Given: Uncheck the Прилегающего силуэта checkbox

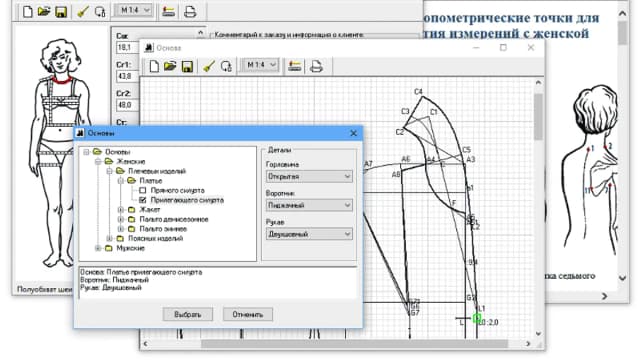Looking at the screenshot, I should pyautogui.click(x=142, y=200).
